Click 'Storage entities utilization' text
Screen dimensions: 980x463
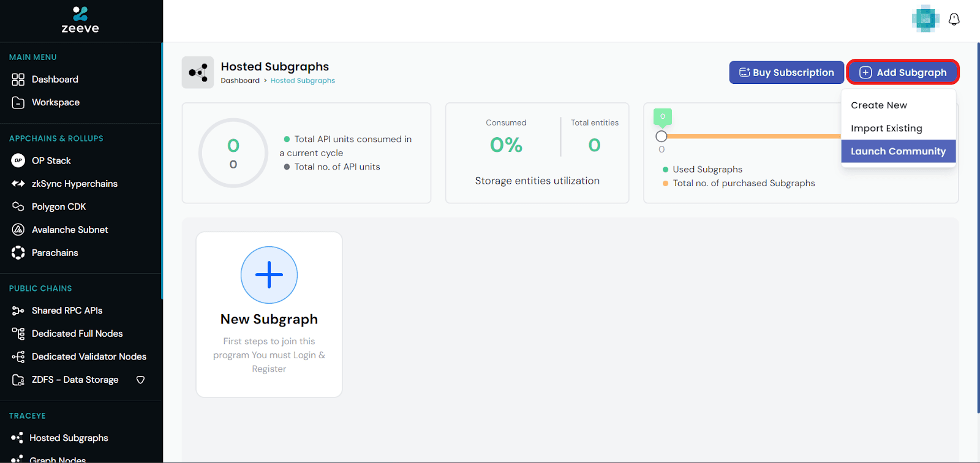pyautogui.click(x=537, y=181)
